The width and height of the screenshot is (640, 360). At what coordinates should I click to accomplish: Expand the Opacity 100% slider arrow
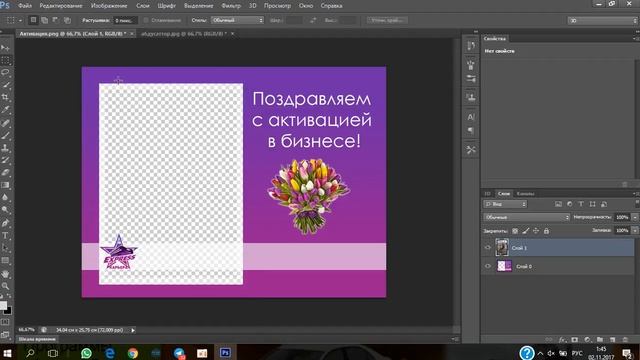click(635, 217)
